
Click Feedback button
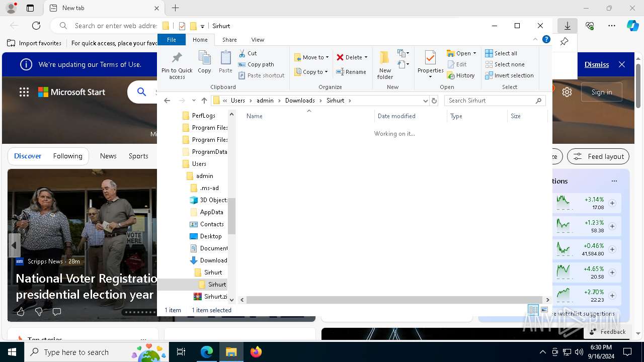pos(608,332)
